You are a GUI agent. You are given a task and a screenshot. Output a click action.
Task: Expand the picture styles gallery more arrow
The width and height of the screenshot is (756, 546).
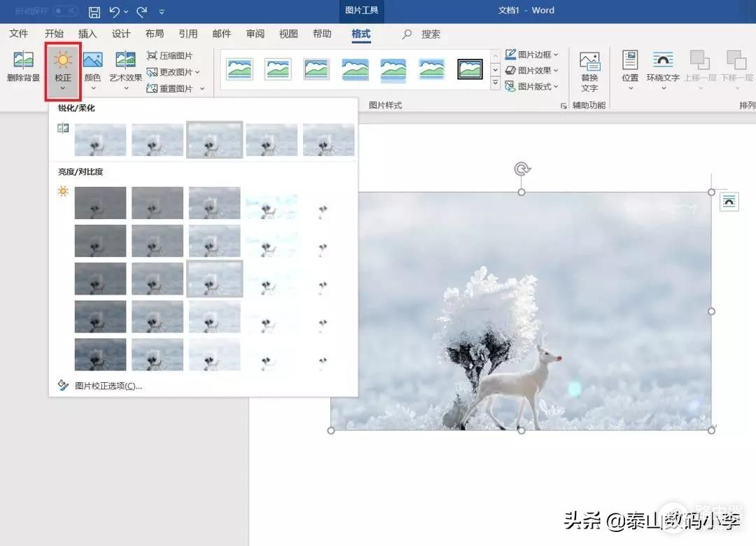pyautogui.click(x=496, y=85)
